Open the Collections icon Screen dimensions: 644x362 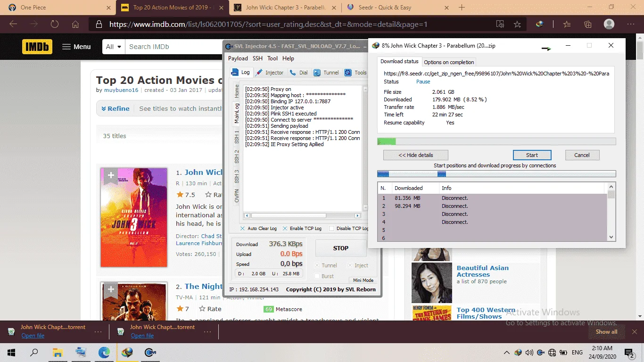587,24
